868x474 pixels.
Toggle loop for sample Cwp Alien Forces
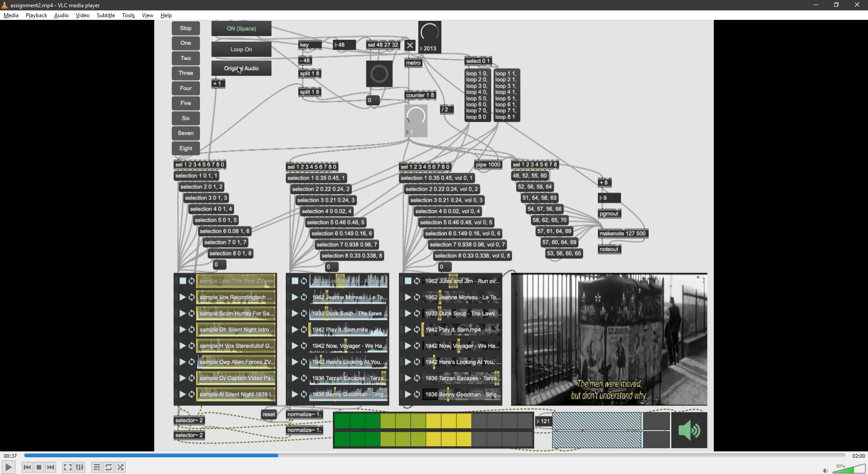(x=192, y=362)
